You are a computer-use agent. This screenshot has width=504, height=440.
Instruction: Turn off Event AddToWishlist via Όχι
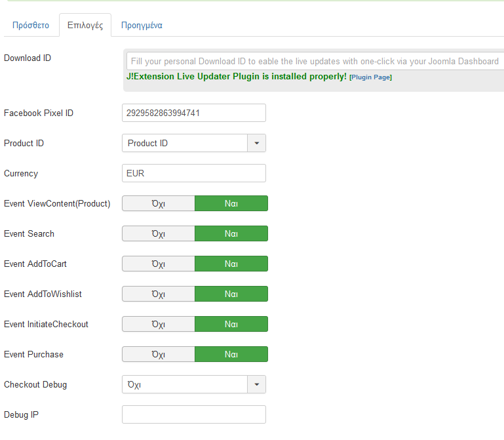(x=159, y=294)
